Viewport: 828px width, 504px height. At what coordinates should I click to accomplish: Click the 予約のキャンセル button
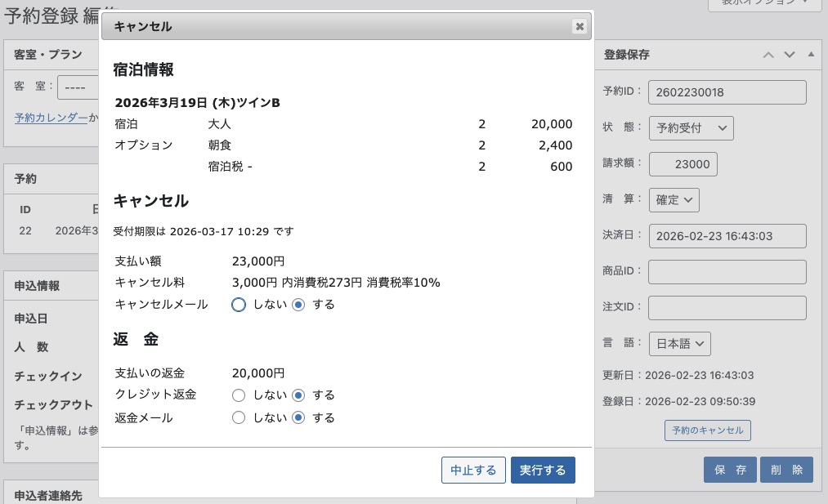coord(707,430)
